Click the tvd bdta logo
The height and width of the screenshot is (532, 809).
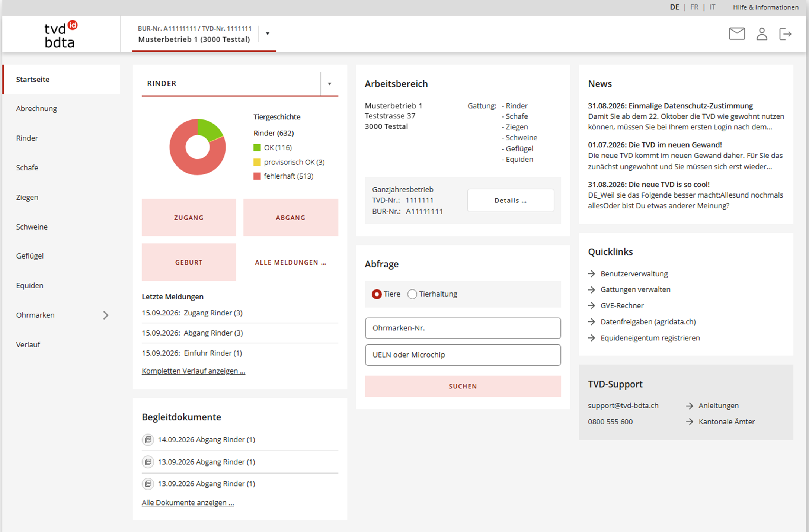pyautogui.click(x=61, y=34)
